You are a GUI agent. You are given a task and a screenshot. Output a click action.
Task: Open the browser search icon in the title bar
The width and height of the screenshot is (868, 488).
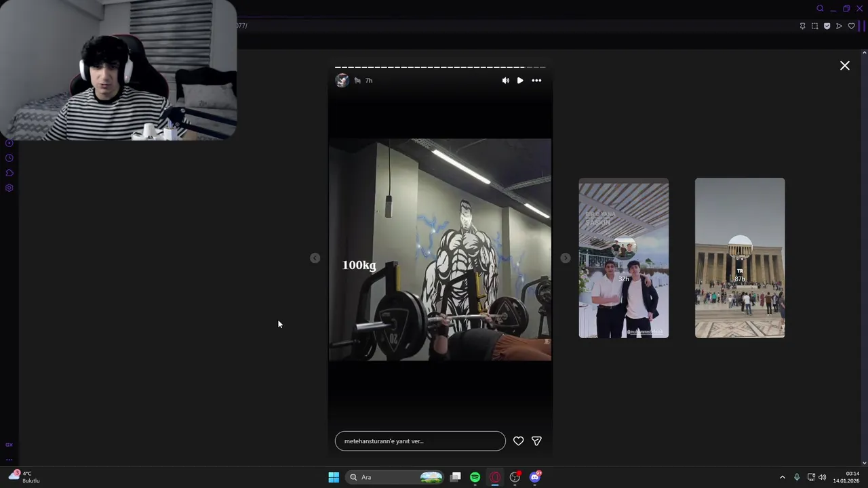(820, 8)
